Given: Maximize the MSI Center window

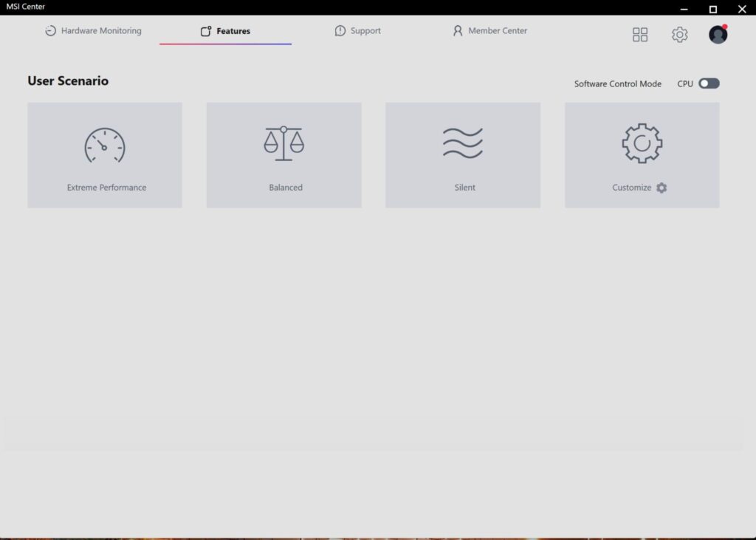Looking at the screenshot, I should click(713, 9).
